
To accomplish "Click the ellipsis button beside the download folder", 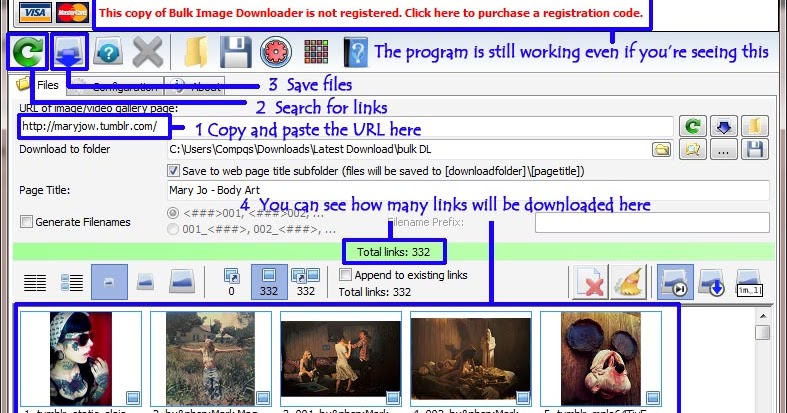I will click(x=724, y=149).
